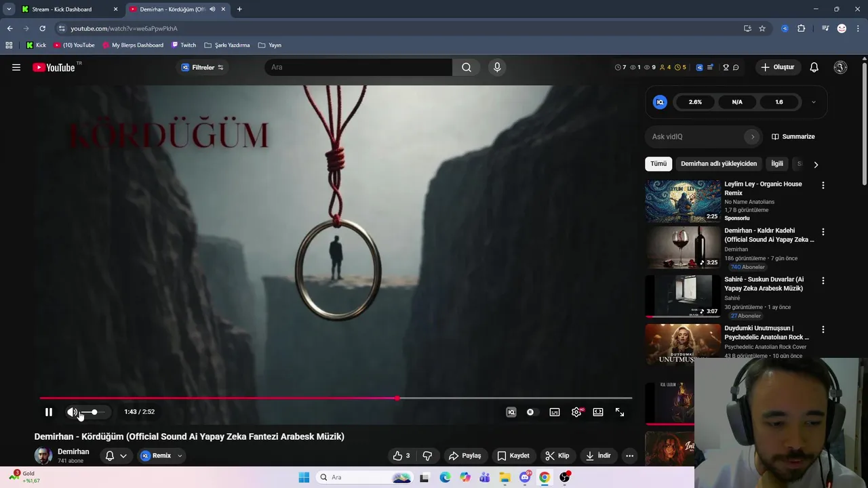868x488 pixels.
Task: Expand the vidIQ stats panel chevron
Action: click(x=814, y=102)
